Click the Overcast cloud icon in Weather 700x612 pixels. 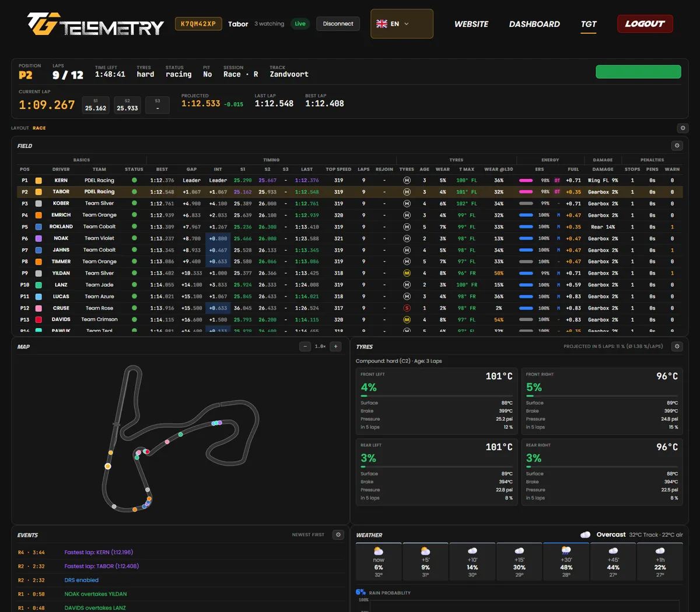tap(586, 534)
